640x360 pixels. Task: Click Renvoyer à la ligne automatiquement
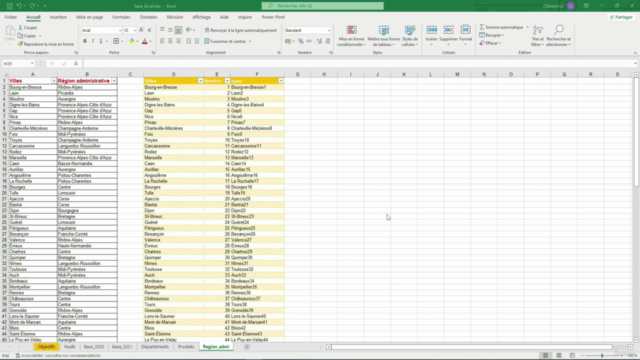241,30
